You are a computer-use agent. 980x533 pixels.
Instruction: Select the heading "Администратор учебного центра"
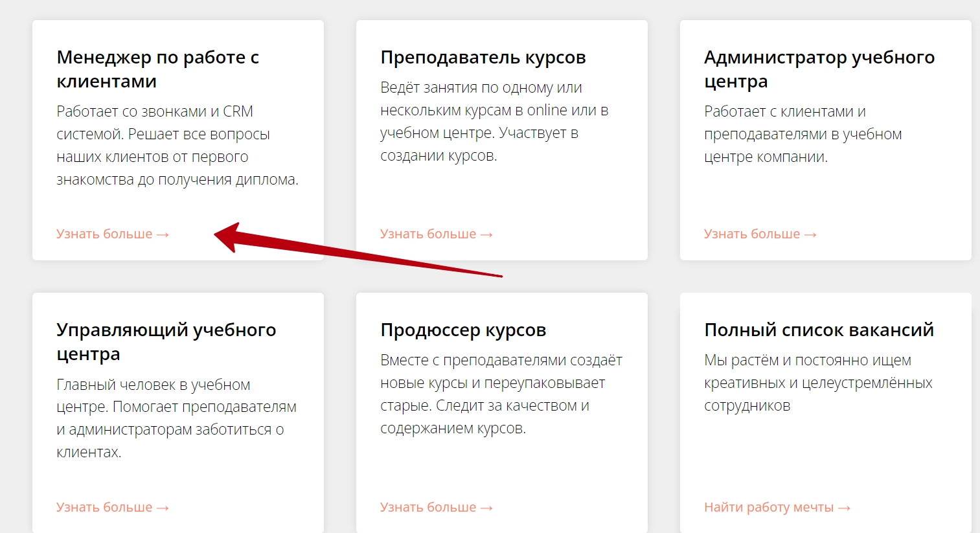click(819, 69)
